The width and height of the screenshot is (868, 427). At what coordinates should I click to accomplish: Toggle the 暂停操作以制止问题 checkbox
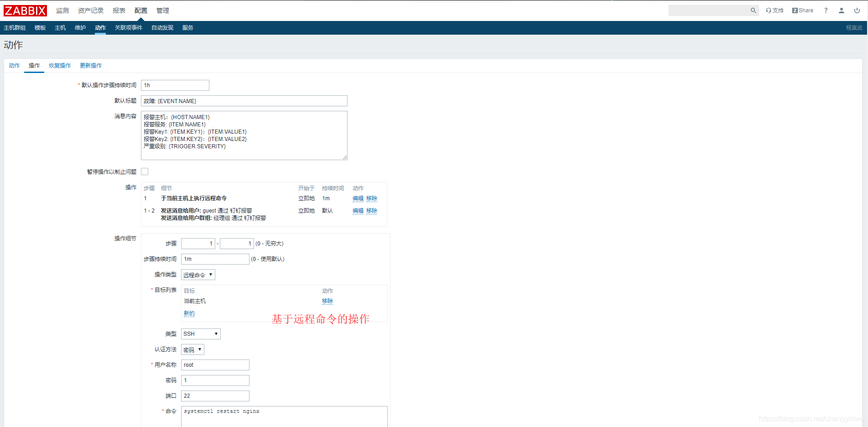point(145,172)
